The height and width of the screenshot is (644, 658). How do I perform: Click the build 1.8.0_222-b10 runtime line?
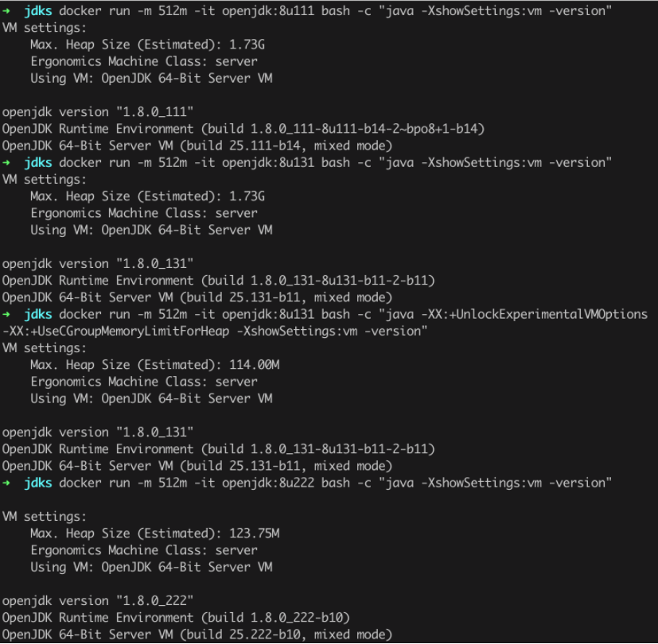click(176, 618)
